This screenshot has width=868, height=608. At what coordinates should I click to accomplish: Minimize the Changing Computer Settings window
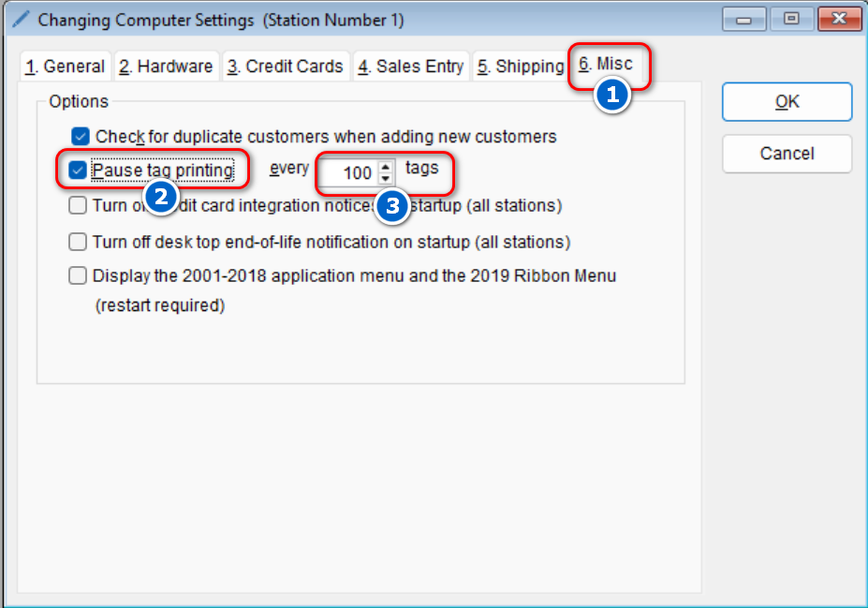pyautogui.click(x=748, y=19)
